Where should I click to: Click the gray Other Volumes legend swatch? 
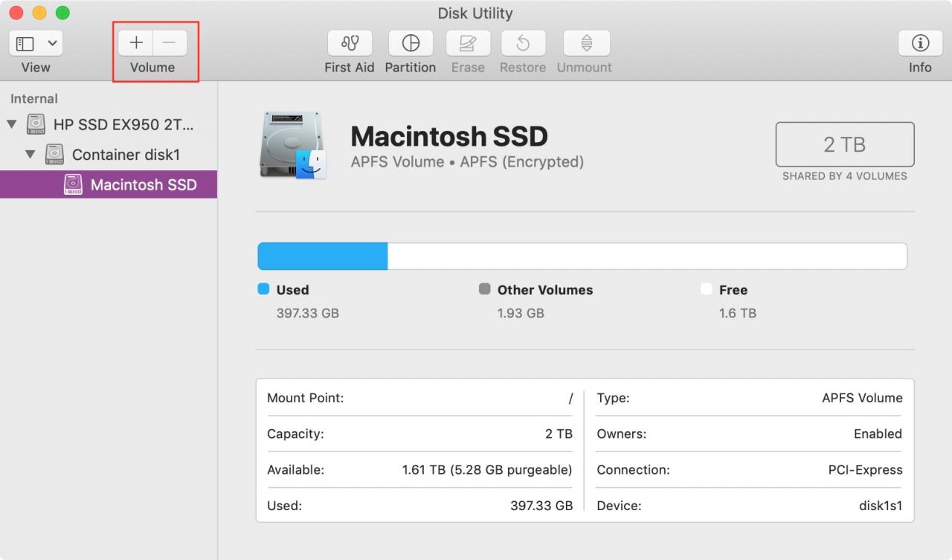485,289
